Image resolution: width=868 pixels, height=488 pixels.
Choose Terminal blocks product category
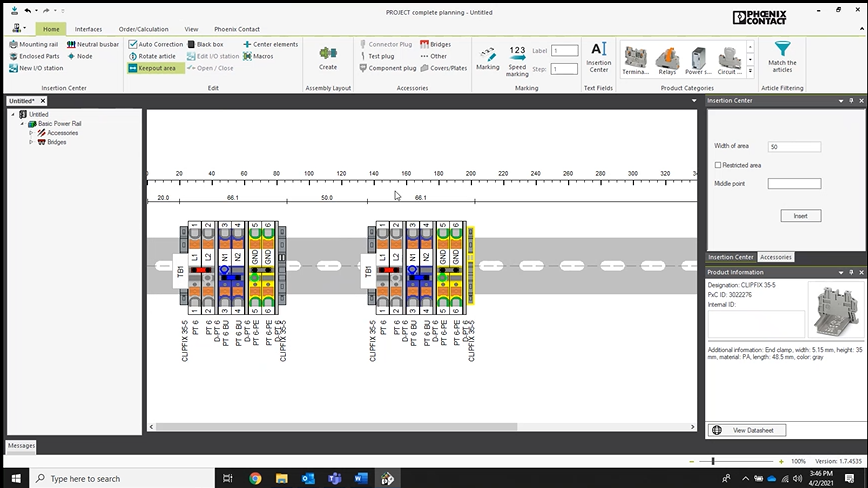coord(636,60)
